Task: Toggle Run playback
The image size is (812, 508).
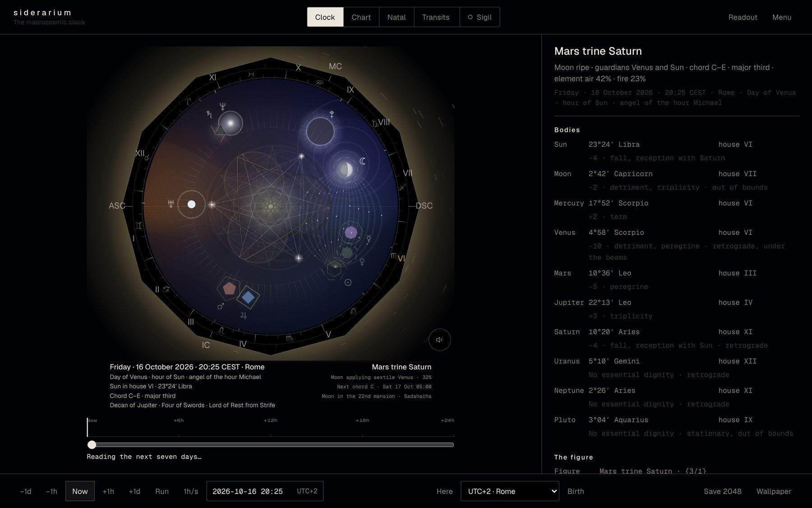Action: 162,491
